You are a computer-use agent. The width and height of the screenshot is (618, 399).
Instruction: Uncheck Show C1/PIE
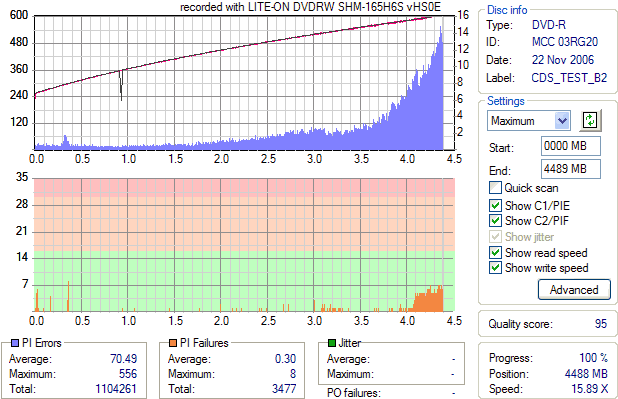pos(495,205)
